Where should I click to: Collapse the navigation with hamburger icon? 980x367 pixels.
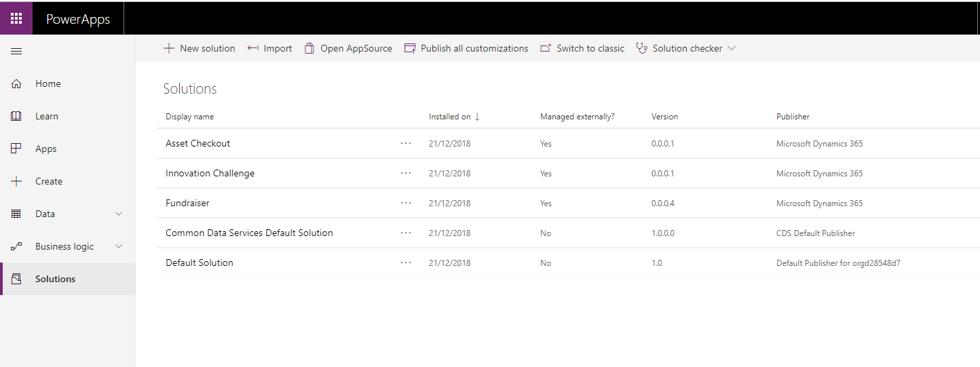[16, 51]
